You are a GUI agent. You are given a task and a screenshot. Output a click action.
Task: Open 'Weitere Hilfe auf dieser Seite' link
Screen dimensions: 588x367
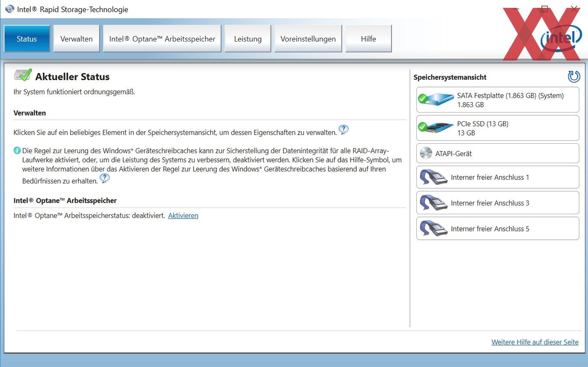(535, 342)
